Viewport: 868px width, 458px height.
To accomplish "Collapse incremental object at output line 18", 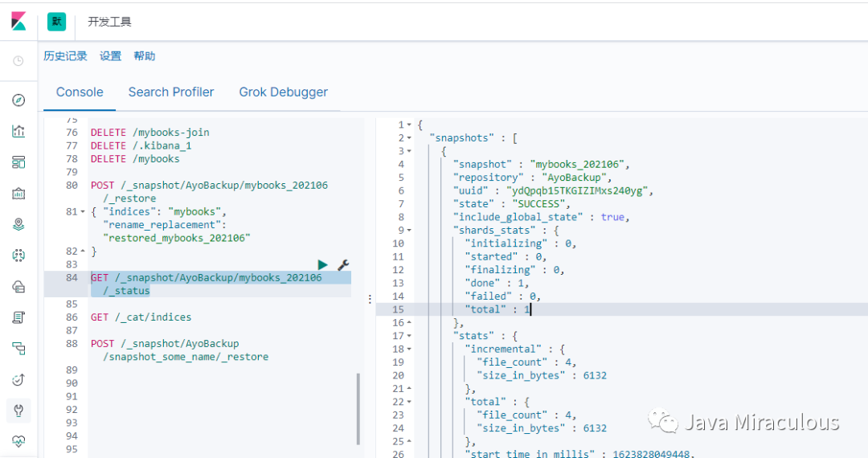I will [x=409, y=349].
